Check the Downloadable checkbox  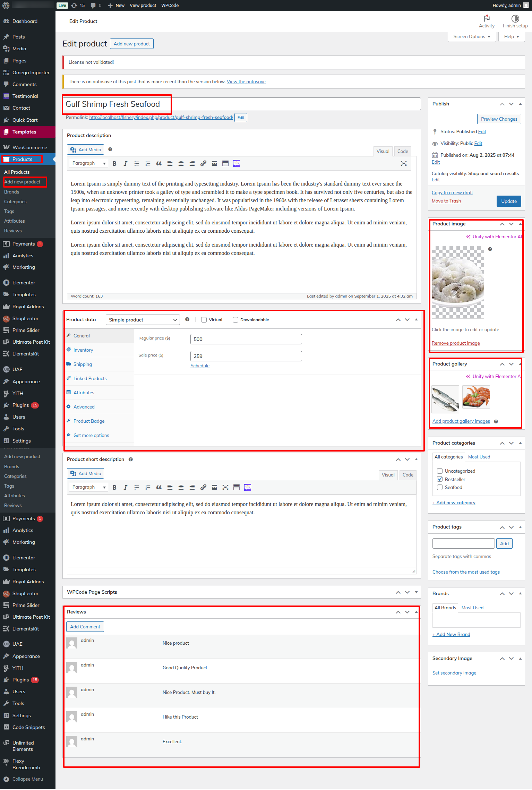point(235,320)
